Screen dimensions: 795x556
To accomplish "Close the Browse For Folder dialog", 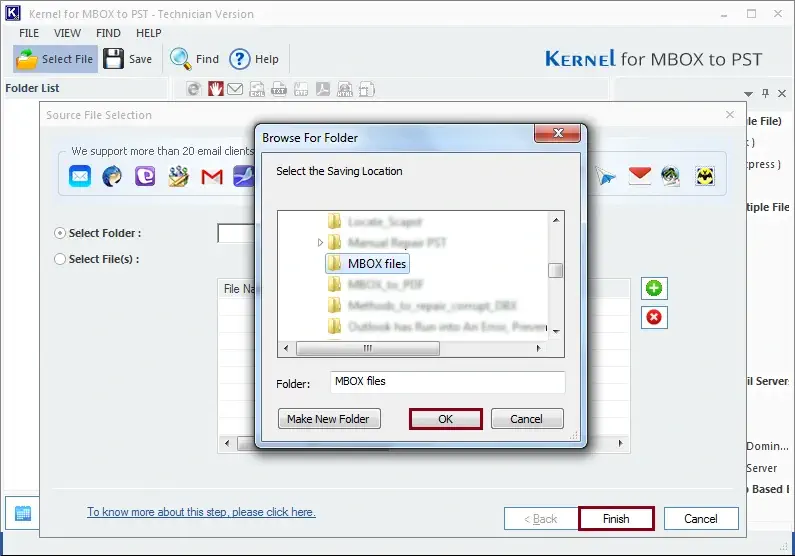I will point(558,133).
